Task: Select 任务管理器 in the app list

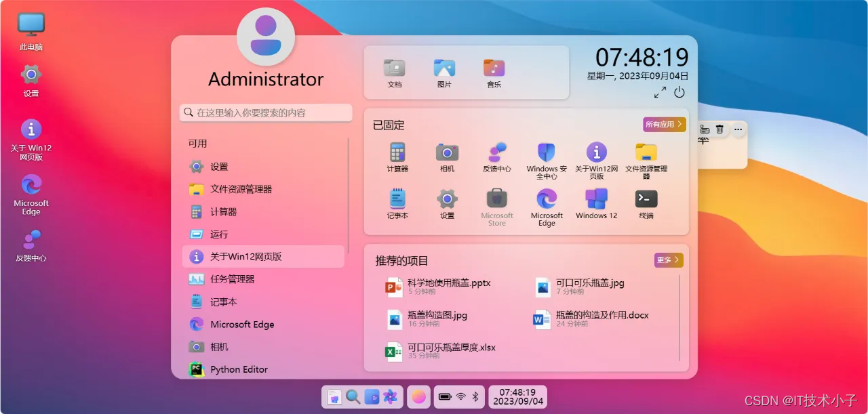Action: tap(237, 278)
